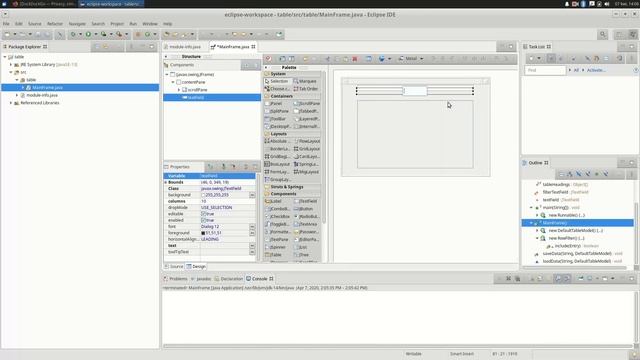Image resolution: width=640 pixels, height=360 pixels.
Task: Click the Tab Order palette tool
Action: (x=307, y=89)
